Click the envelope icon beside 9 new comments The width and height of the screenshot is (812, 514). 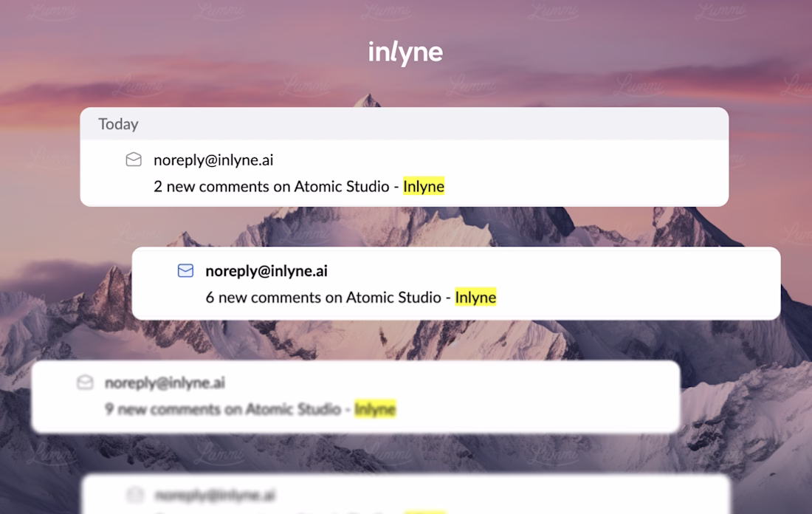[x=85, y=383]
